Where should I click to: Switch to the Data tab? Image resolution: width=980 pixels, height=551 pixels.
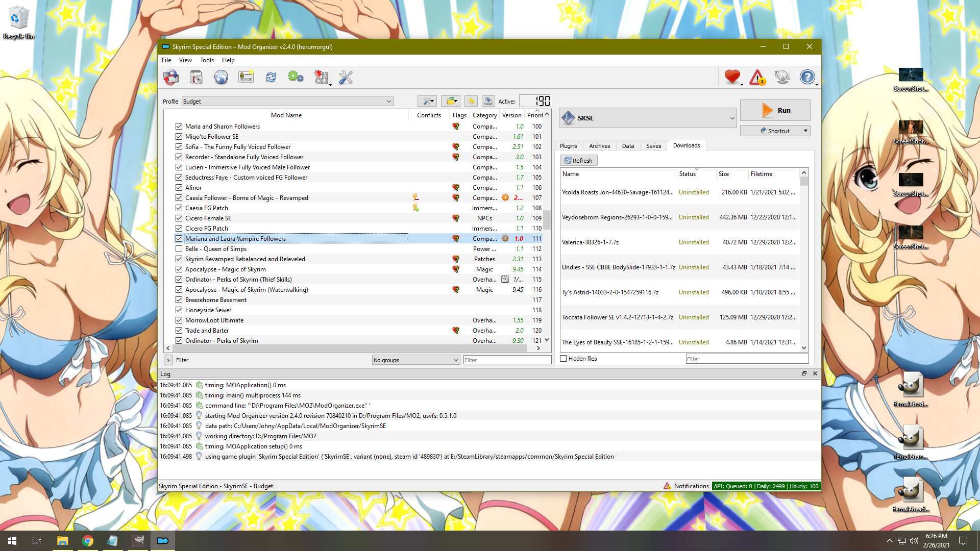(x=628, y=146)
